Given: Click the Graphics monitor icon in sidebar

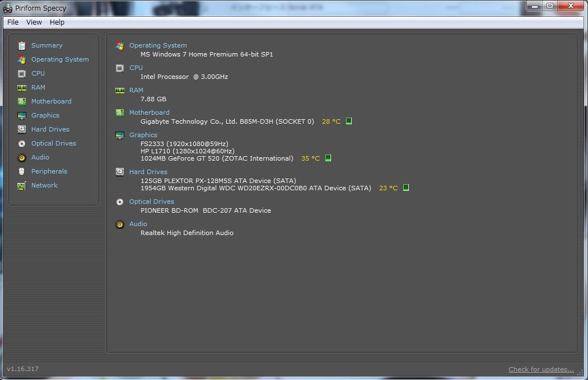Looking at the screenshot, I should (22, 115).
